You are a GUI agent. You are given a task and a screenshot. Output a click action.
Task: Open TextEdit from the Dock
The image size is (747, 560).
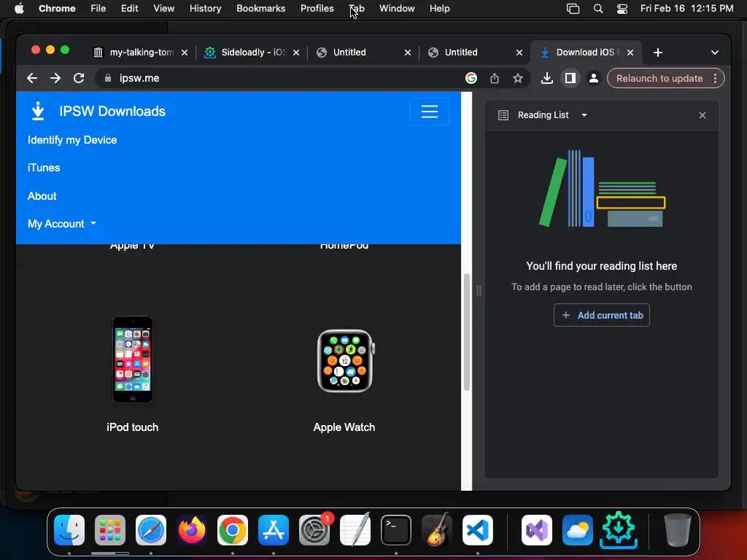coord(355,530)
